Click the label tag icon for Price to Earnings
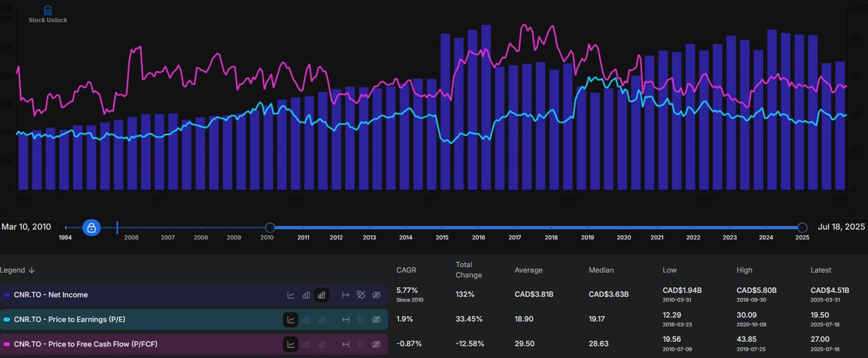The height and width of the screenshot is (358, 868). [361, 320]
